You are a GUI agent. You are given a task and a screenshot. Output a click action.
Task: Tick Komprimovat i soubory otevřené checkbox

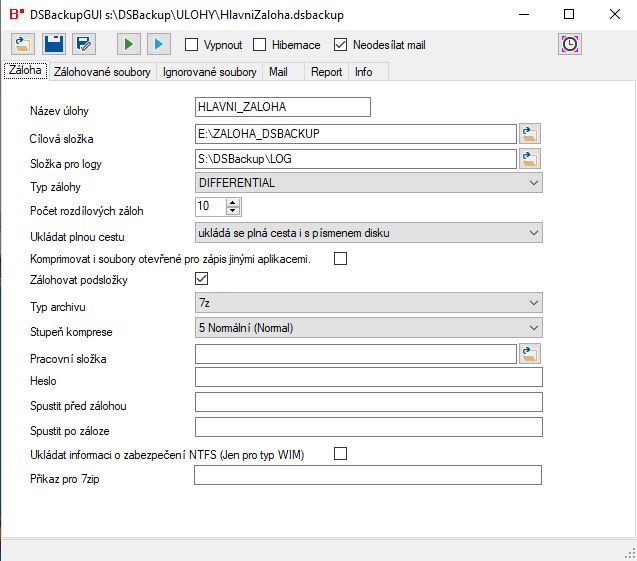(340, 258)
